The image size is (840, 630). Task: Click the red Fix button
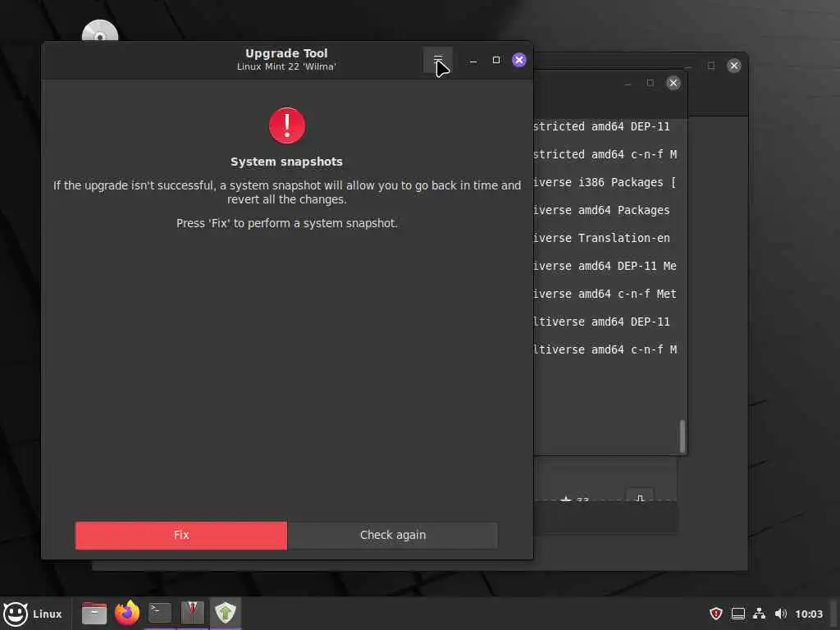(x=181, y=535)
